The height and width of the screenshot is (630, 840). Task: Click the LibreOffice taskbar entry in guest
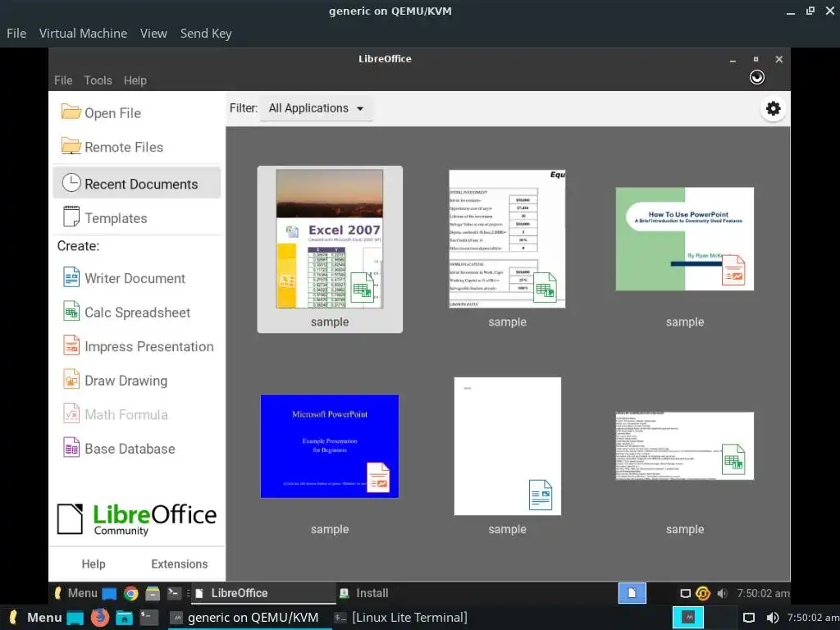(262, 593)
